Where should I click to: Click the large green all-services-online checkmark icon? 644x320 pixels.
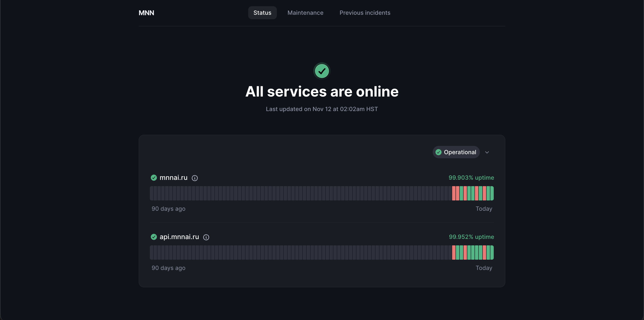pos(322,71)
